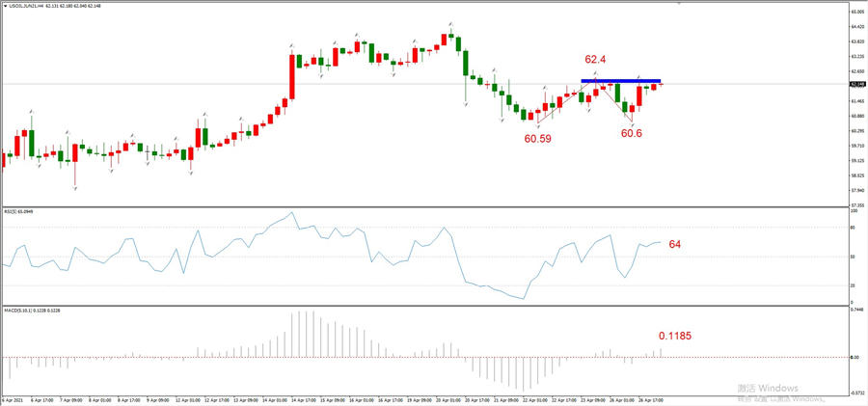Click the 59.710 price scale value
This screenshot has height=406, width=868.
click(857, 146)
